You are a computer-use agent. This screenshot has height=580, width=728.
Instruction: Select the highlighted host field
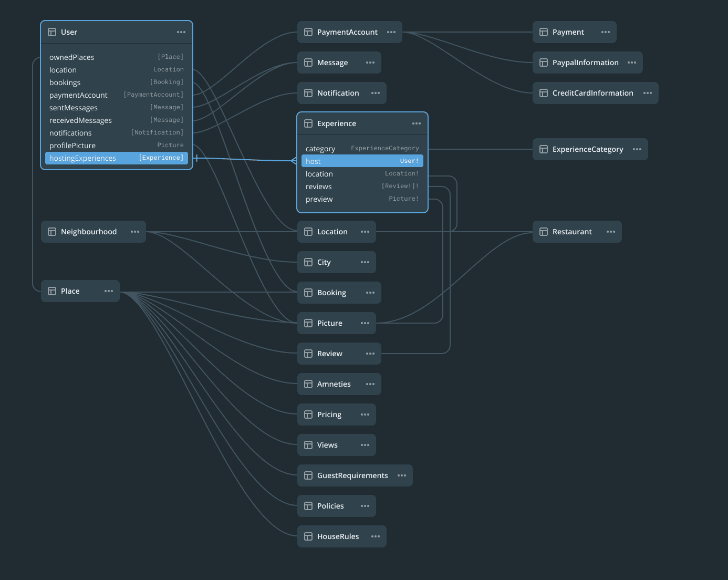tap(362, 161)
